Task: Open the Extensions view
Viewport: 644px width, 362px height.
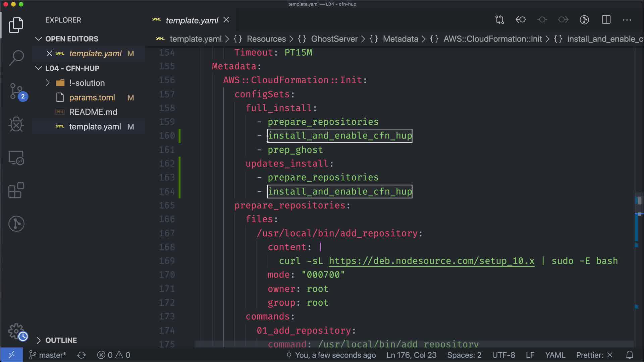Action: (x=16, y=190)
